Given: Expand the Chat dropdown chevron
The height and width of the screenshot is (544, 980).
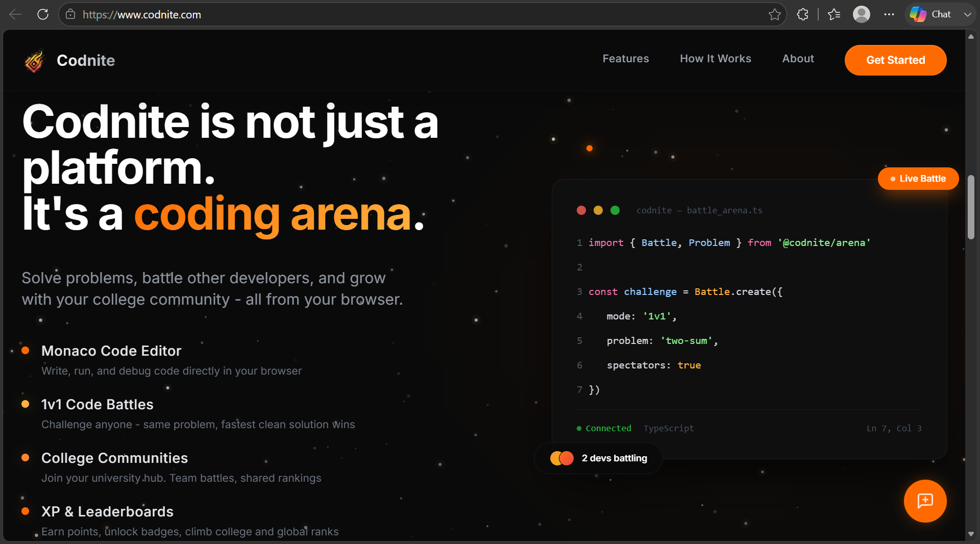Looking at the screenshot, I should (967, 14).
